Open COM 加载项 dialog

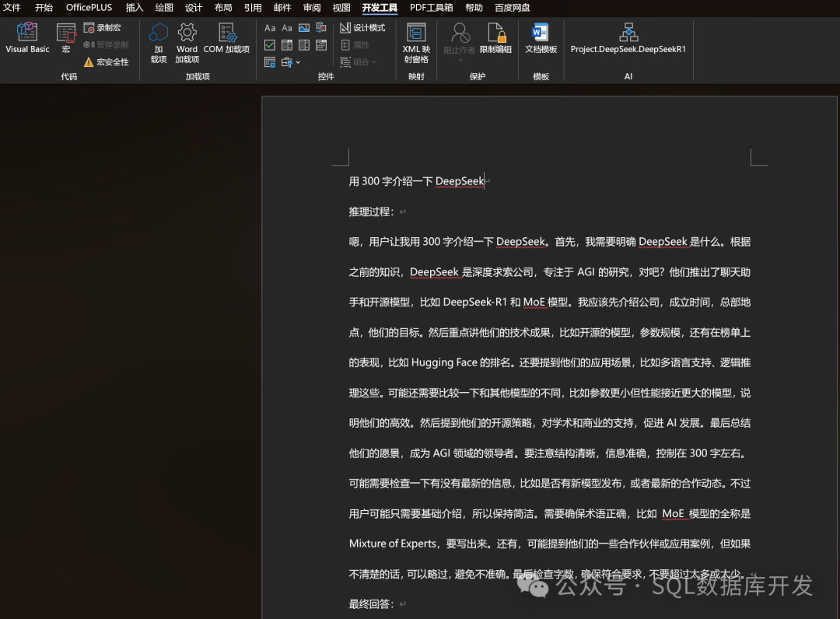click(226, 39)
